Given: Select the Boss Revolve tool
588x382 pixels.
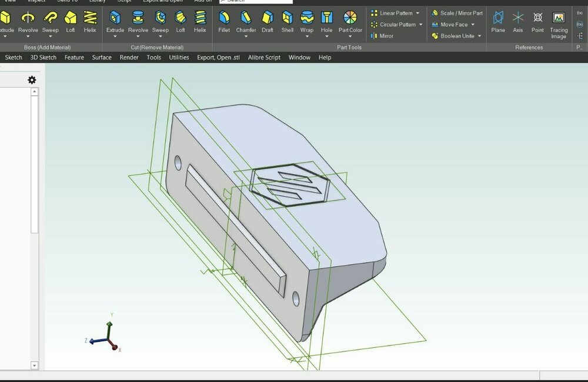Looking at the screenshot, I should [x=28, y=22].
